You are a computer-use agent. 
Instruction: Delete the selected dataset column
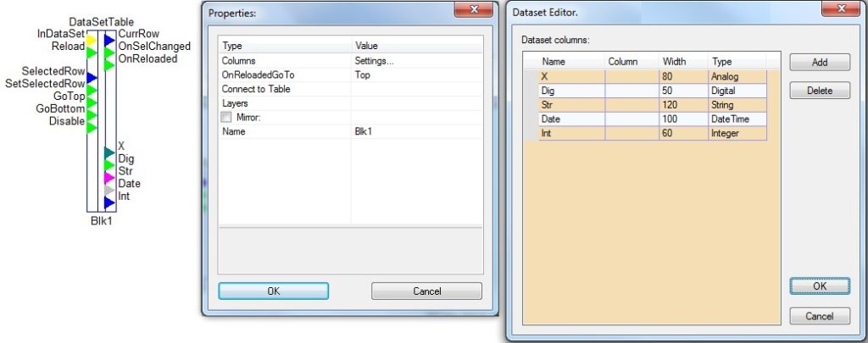[820, 90]
